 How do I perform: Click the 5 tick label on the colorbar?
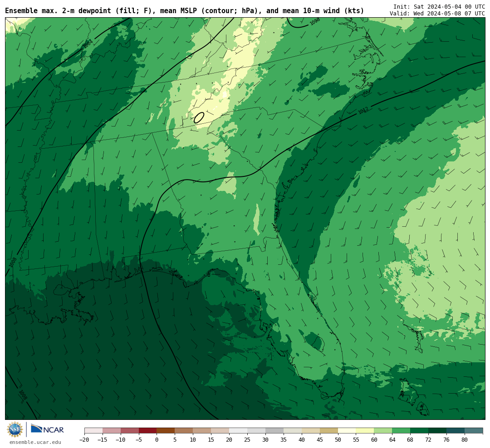(x=175, y=439)
